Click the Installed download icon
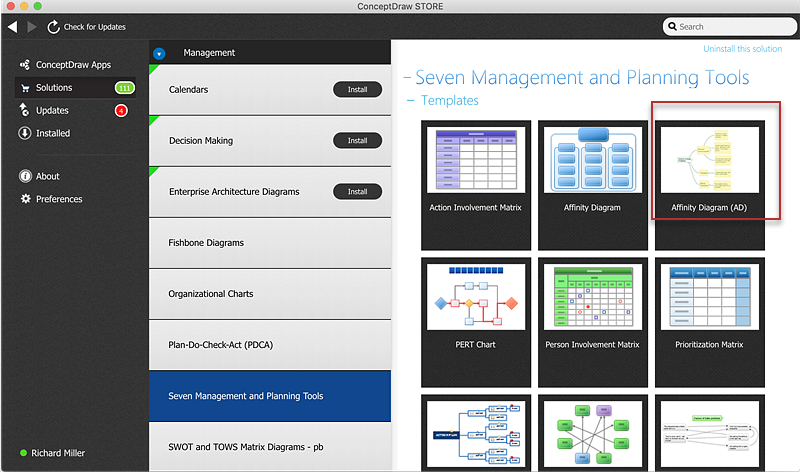This screenshot has width=800, height=472. [x=24, y=133]
